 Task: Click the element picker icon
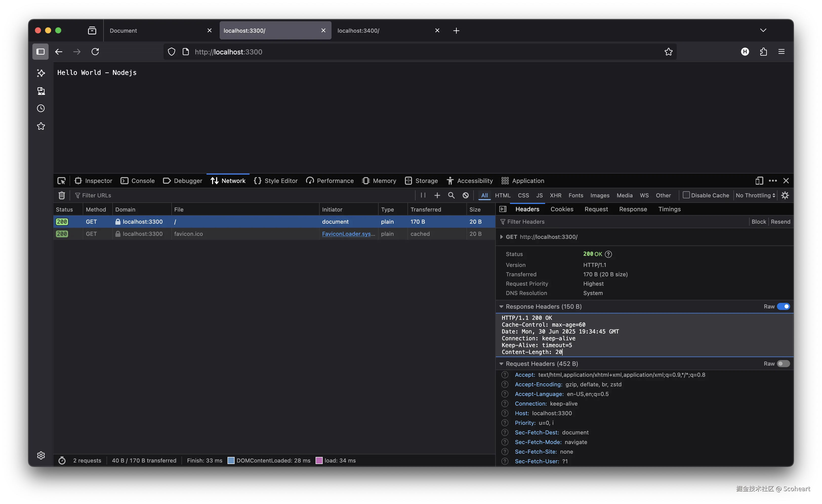pyautogui.click(x=61, y=181)
